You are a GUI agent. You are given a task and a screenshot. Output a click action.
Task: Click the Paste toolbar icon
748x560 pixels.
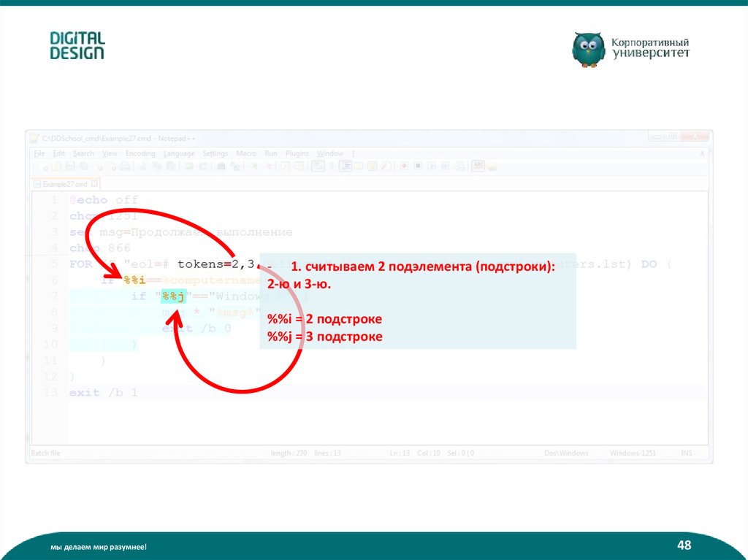click(x=169, y=166)
